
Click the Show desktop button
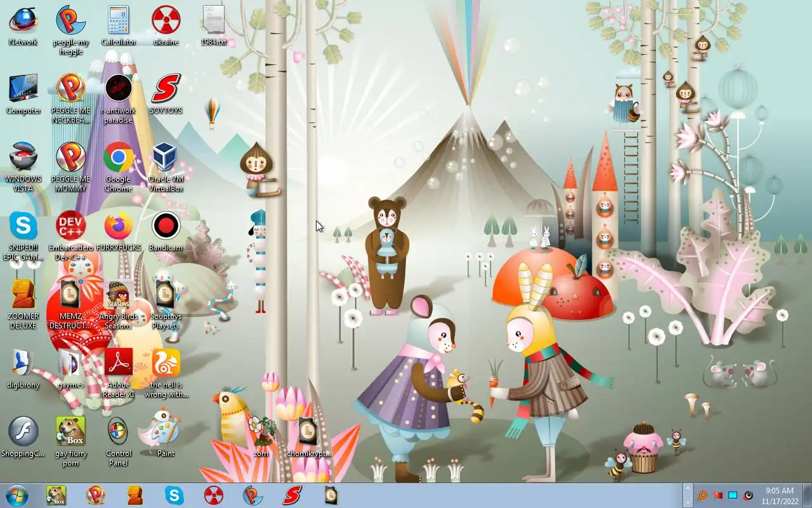(808, 495)
